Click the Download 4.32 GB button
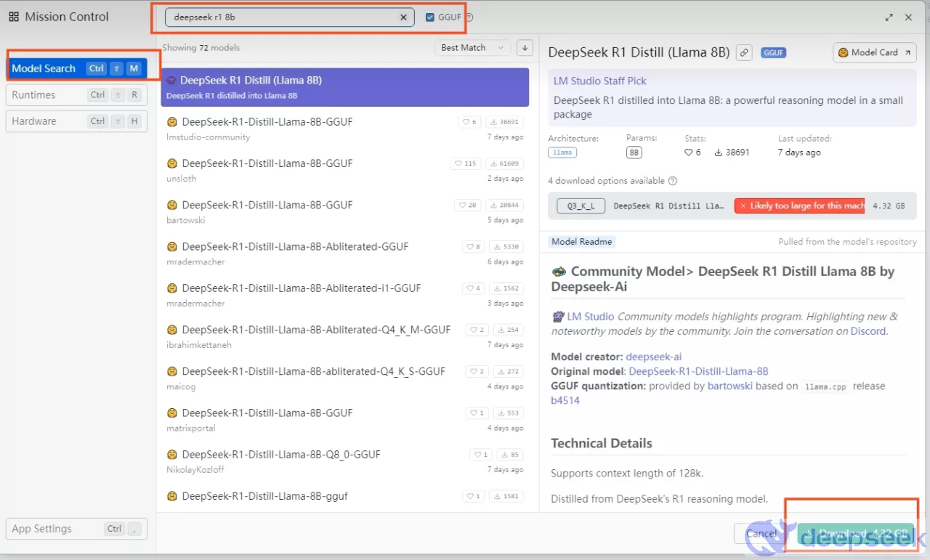 pyautogui.click(x=856, y=534)
